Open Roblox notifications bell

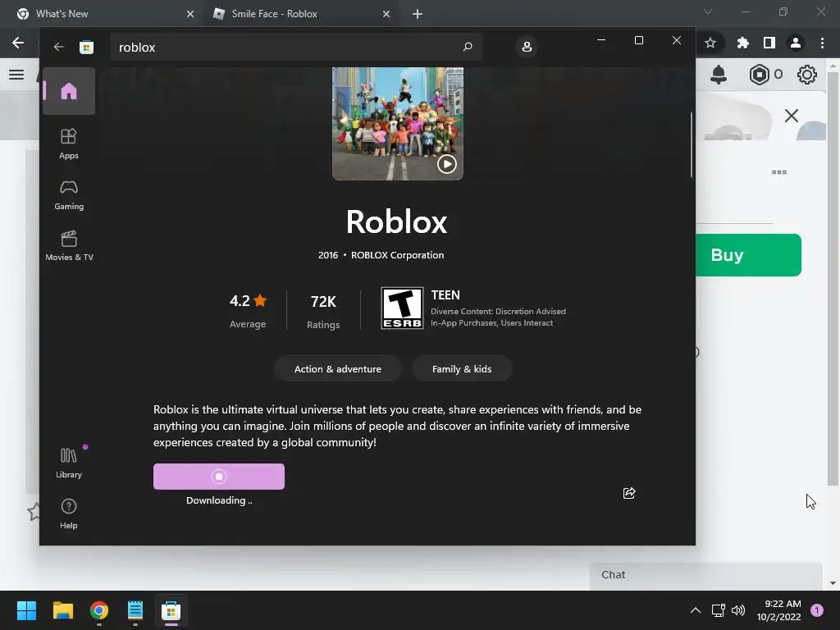[719, 75]
